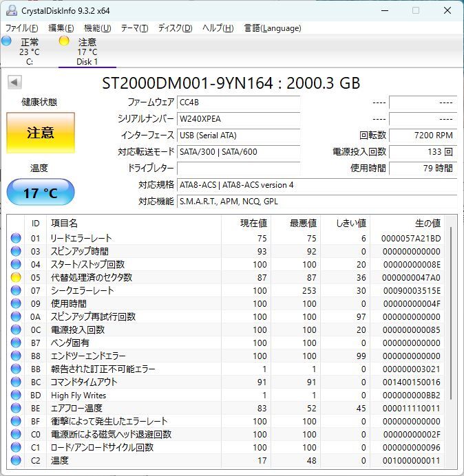This screenshot has width=464, height=476.
Task: Click the ID column header
Action: click(36, 223)
